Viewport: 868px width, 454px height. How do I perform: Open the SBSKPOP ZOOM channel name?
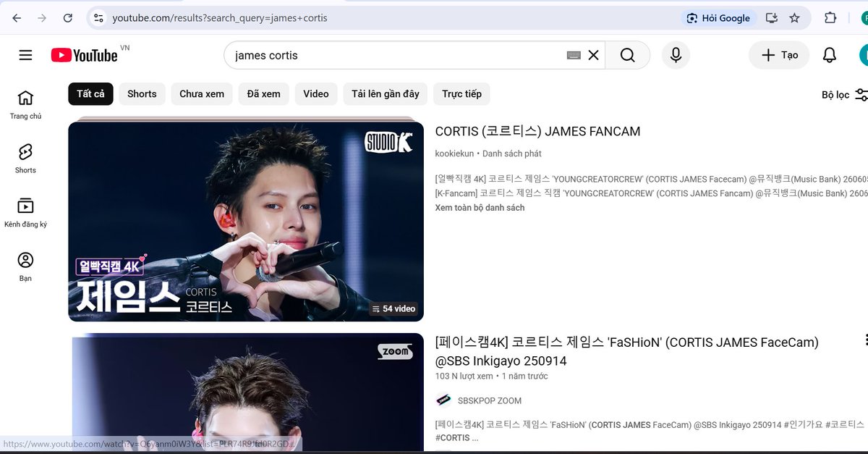tap(490, 400)
